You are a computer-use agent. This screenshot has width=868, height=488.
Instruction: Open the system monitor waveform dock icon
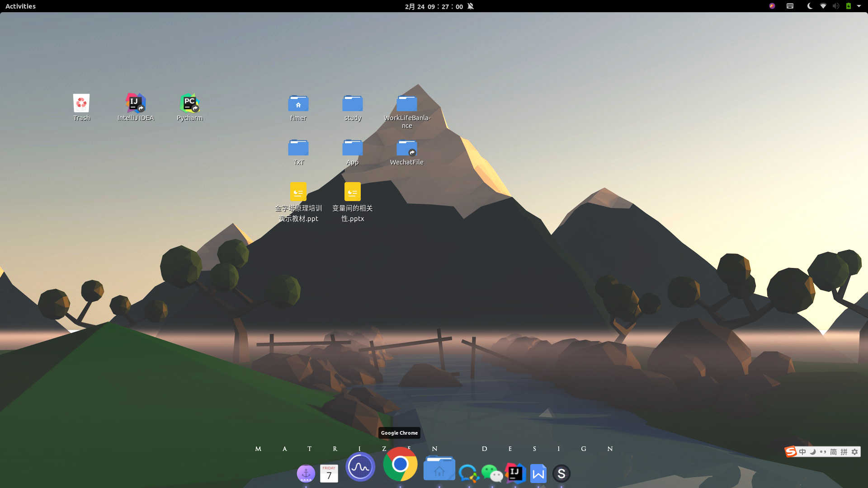click(x=360, y=467)
